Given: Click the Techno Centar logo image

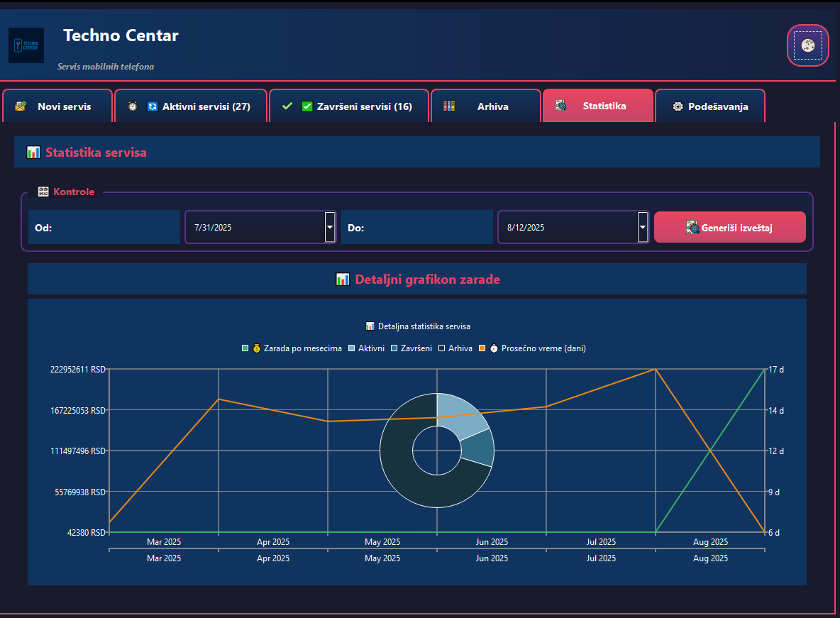Looking at the screenshot, I should 26,45.
